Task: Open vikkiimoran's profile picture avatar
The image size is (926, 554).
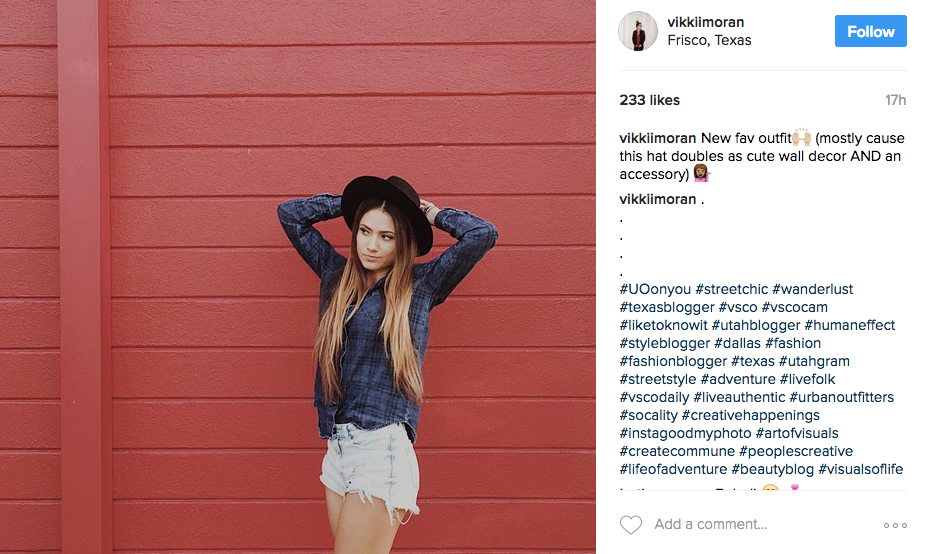Action: pos(638,31)
